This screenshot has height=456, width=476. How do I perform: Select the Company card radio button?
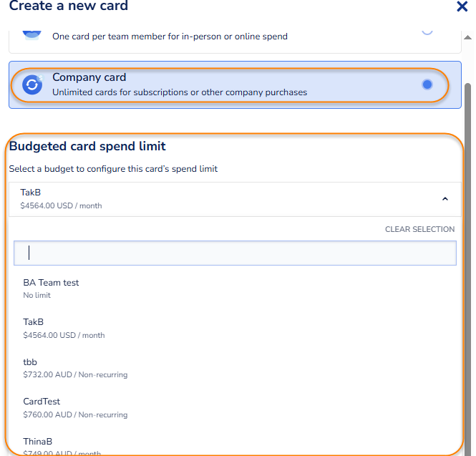(x=427, y=84)
